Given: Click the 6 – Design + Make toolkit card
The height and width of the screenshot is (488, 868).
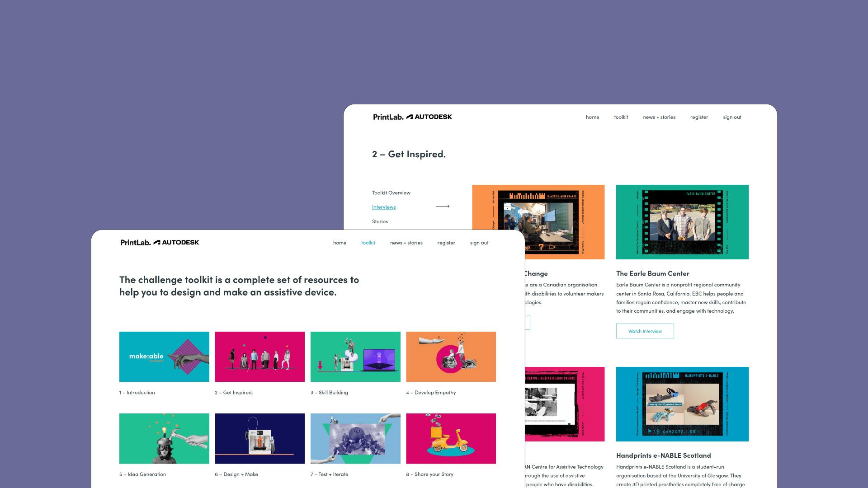Looking at the screenshot, I should point(260,438).
